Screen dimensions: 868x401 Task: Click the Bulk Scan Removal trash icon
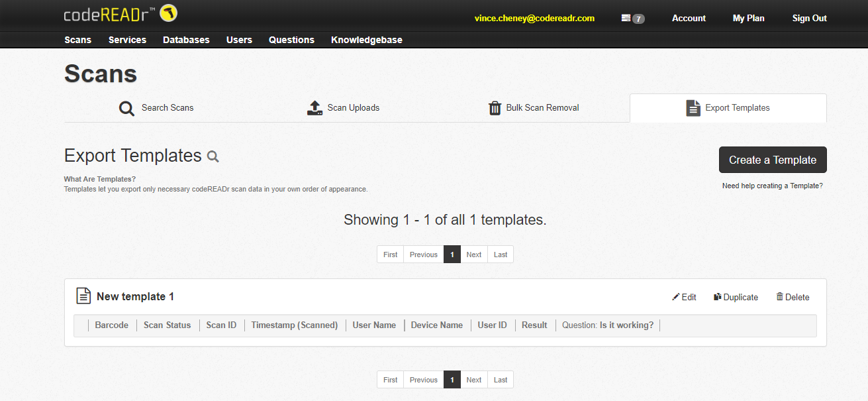pyautogui.click(x=495, y=108)
